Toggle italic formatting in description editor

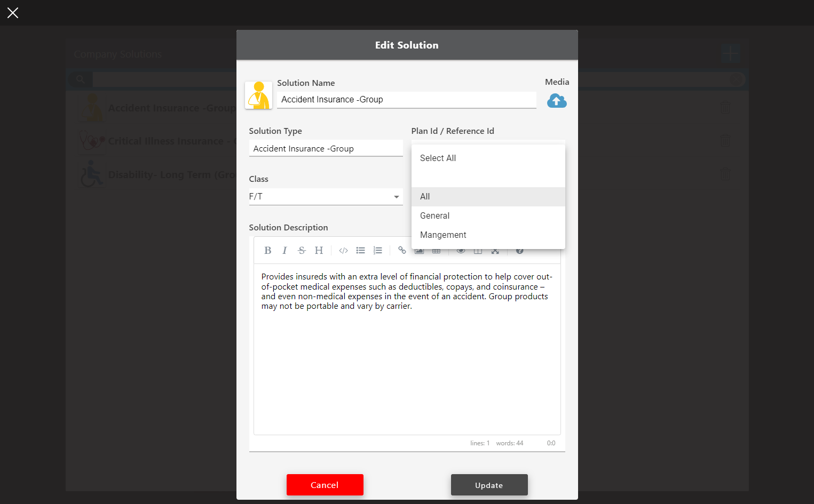284,250
